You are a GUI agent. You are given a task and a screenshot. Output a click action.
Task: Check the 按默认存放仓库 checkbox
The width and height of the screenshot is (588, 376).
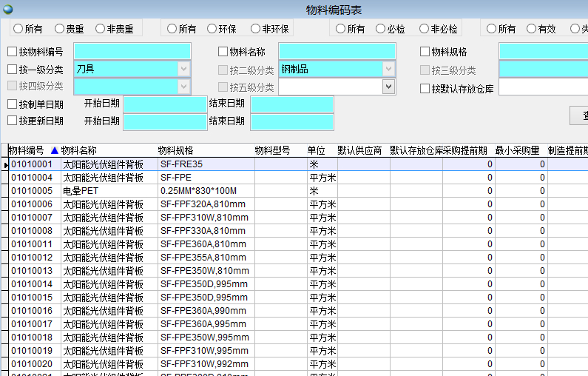click(x=425, y=88)
